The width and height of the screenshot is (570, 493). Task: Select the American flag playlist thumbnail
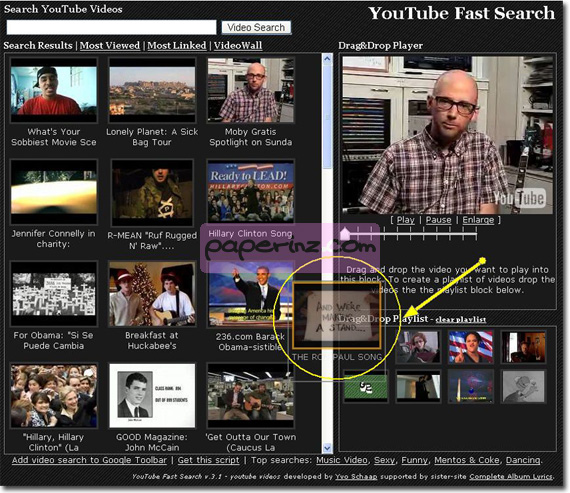(x=471, y=347)
